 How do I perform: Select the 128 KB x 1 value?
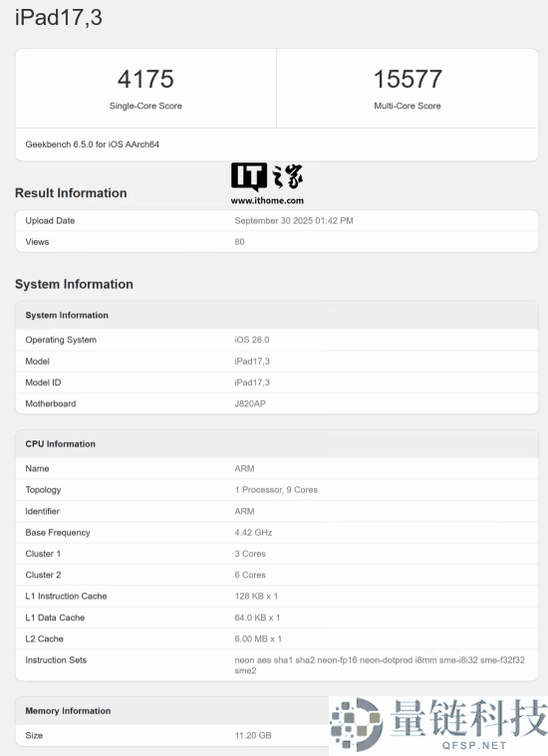point(257,596)
